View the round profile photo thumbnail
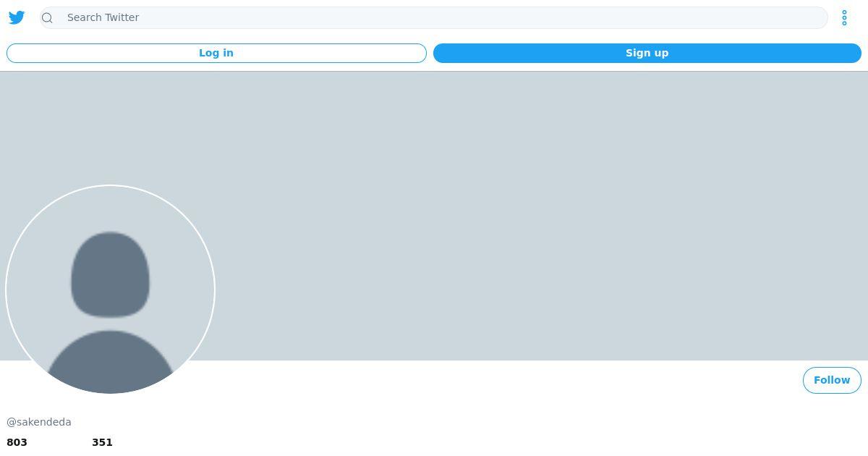Viewport: 868px width, 456px height. click(x=110, y=290)
